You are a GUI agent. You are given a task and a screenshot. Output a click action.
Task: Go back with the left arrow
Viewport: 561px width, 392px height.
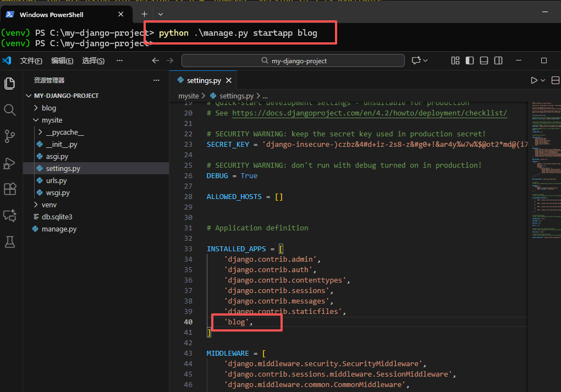[x=155, y=60]
